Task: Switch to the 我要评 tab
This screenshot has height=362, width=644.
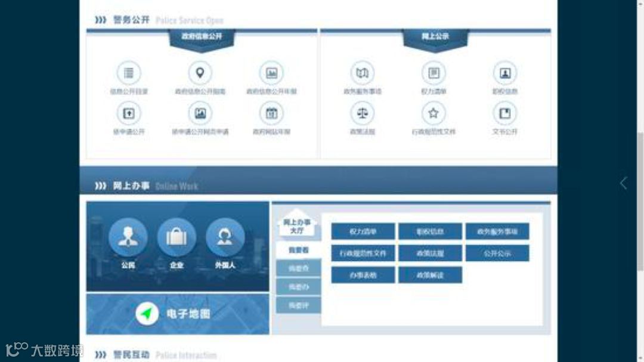Action: 299,305
